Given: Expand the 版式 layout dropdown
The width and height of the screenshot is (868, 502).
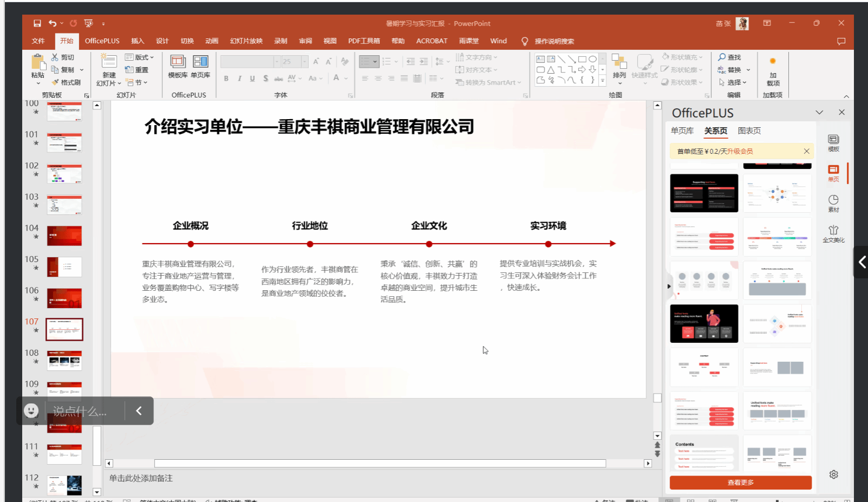Looking at the screenshot, I should click(140, 57).
